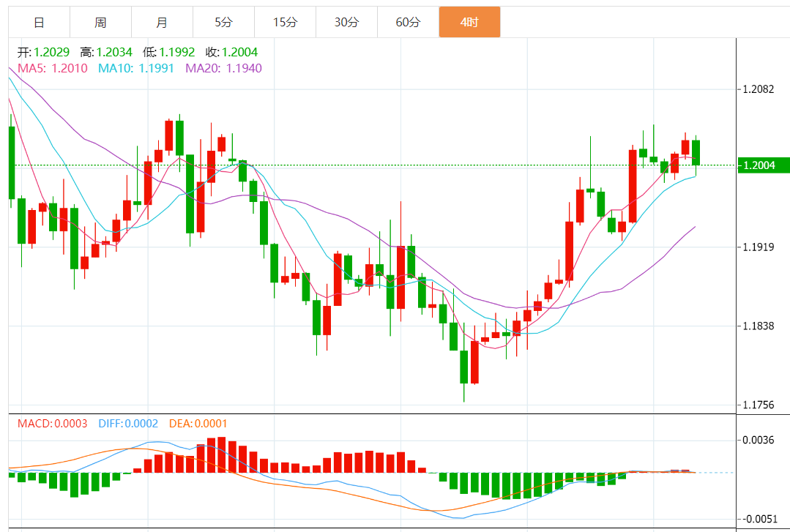Image resolution: width=790 pixels, height=532 pixels.
Task: Click the 1.1838 price axis label
Action: tap(759, 326)
